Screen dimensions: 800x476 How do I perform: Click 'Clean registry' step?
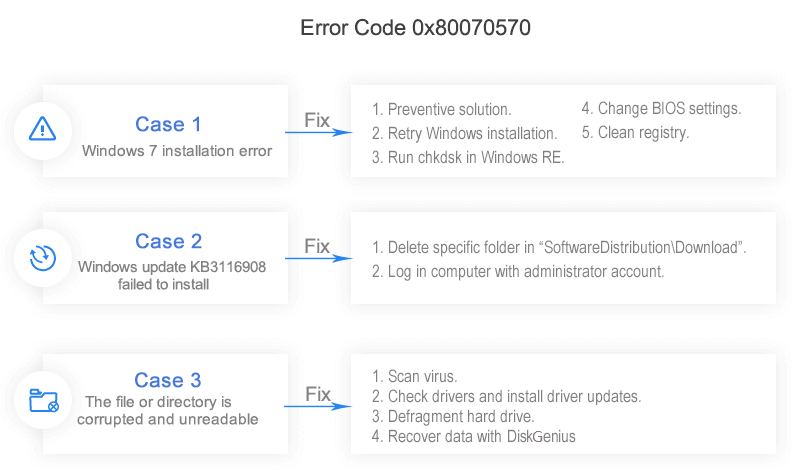pyautogui.click(x=635, y=132)
